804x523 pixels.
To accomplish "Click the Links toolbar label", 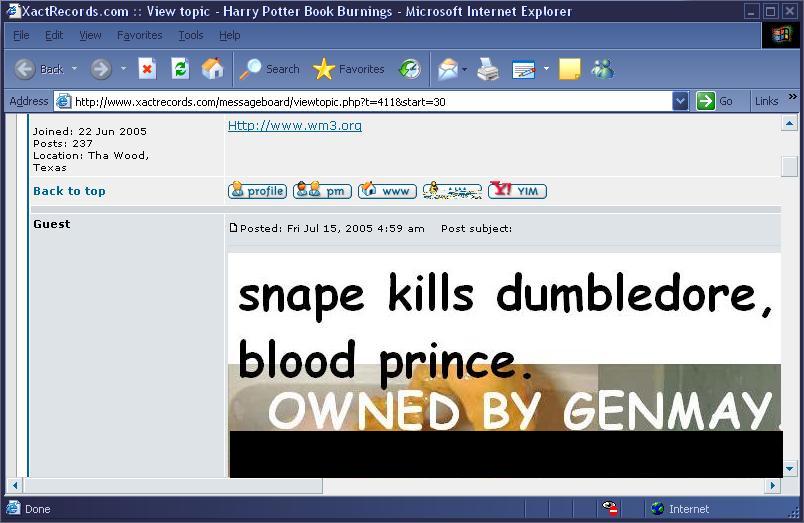I will [767, 102].
